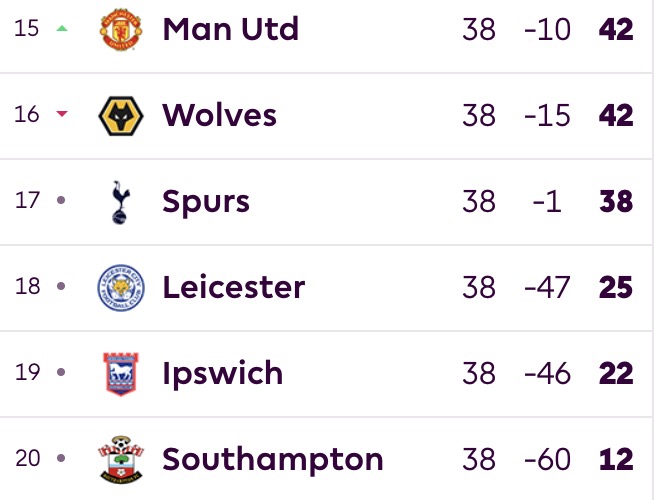
Task: Click Southampton's 12 points value
Action: point(617,460)
